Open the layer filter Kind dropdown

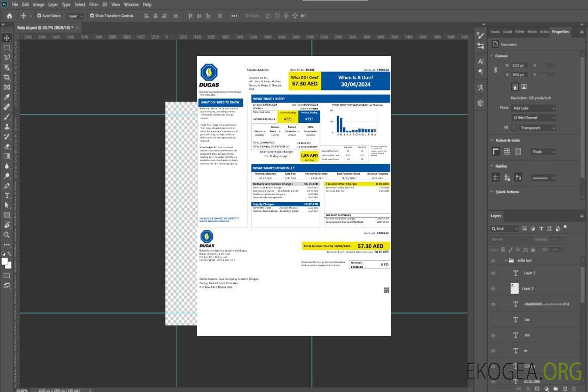pyautogui.click(x=504, y=229)
